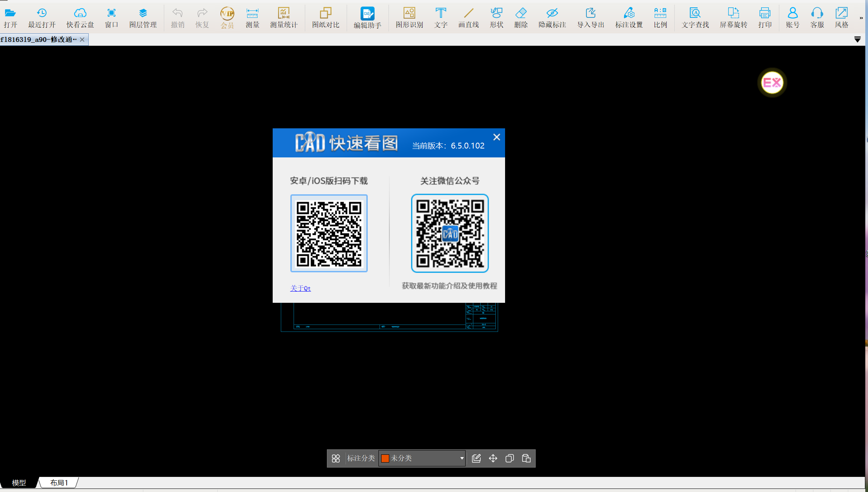
Task: Switch to the 布局1 layout tab
Action: point(59,483)
